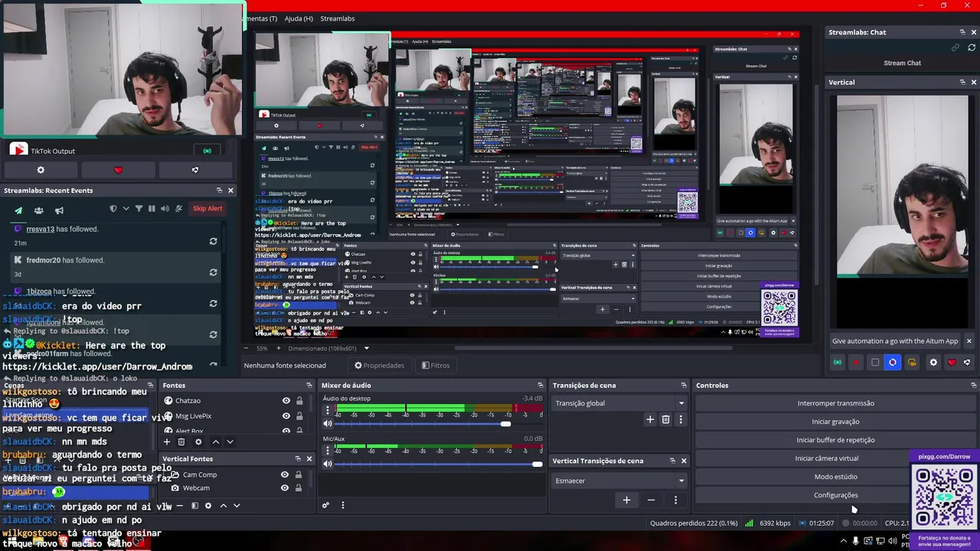
Task: Open source properties gear in Fontes toolbar
Action: (198, 442)
